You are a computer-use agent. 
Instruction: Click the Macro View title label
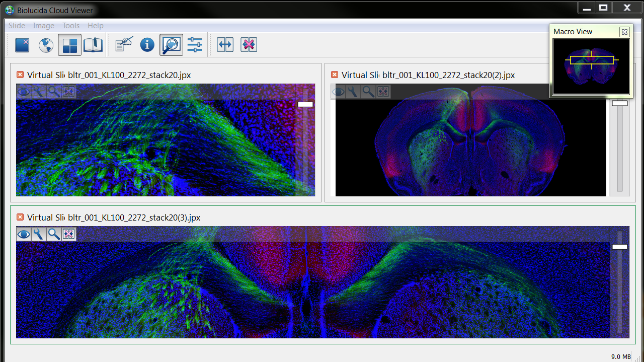[x=573, y=32]
